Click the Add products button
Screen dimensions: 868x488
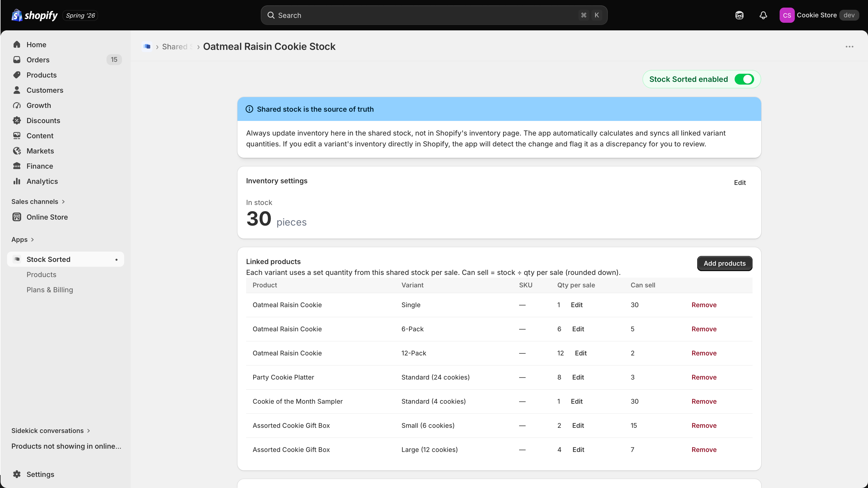tap(724, 263)
